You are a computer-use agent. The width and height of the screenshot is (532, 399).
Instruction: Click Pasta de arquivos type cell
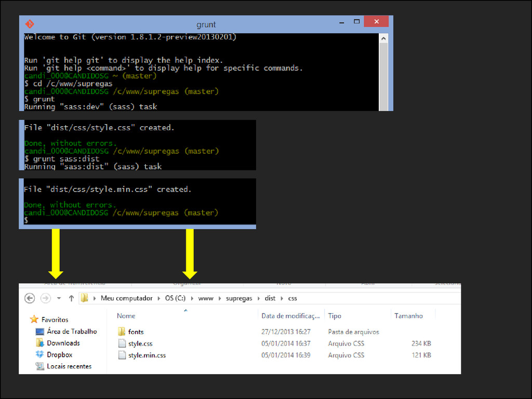click(x=353, y=332)
